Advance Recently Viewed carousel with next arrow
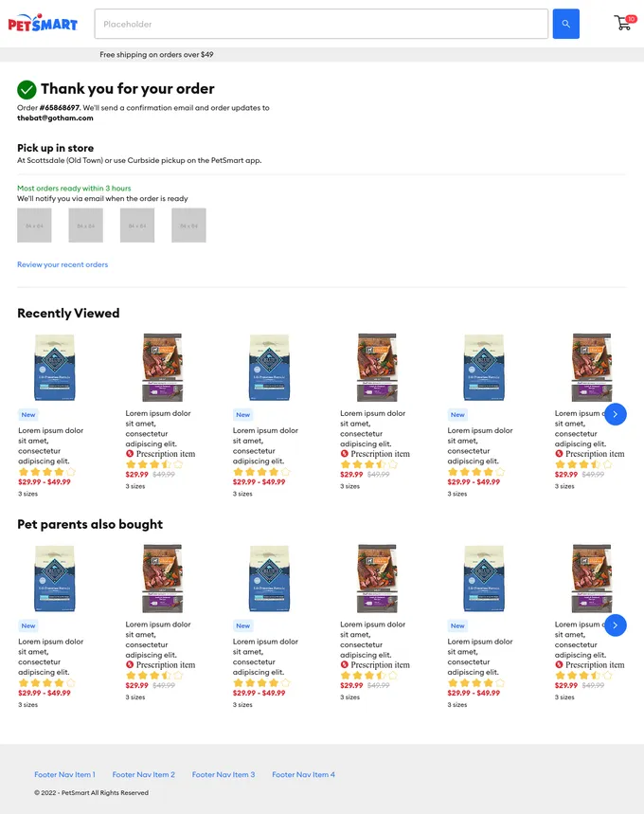Screen dimensions: 644x814 pos(615,414)
